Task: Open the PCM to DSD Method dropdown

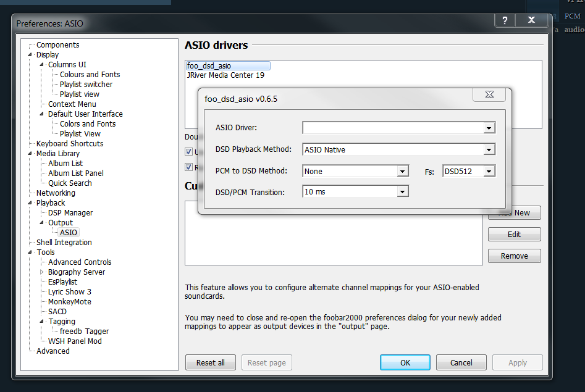Action: point(402,171)
